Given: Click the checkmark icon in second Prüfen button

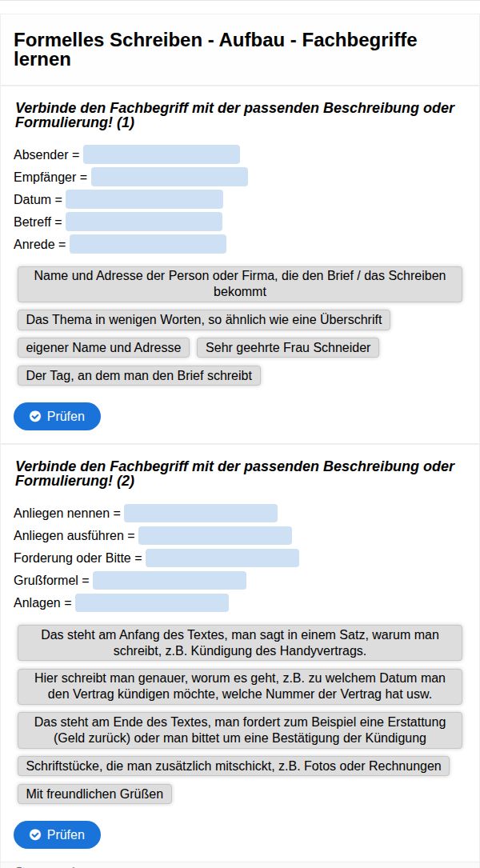Looking at the screenshot, I should [35, 834].
